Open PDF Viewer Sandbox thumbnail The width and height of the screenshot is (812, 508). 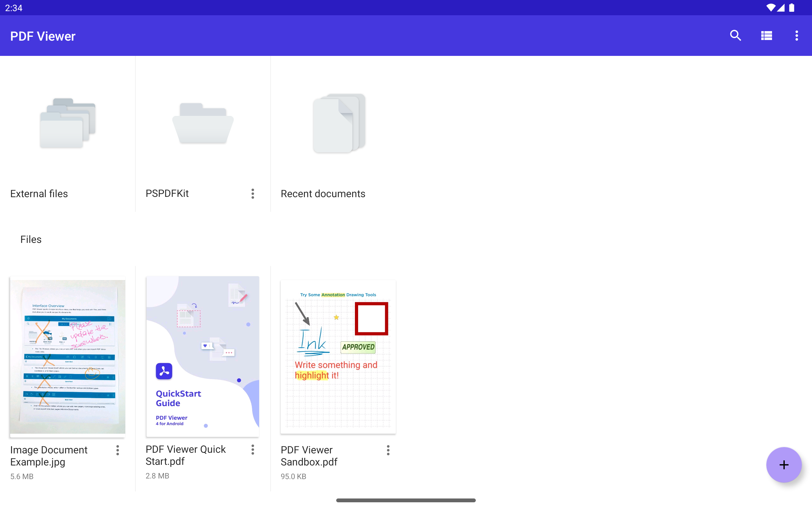pos(338,357)
